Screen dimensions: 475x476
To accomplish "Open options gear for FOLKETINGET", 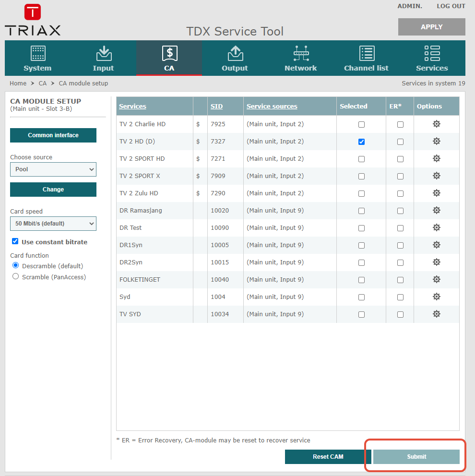I will [437, 280].
